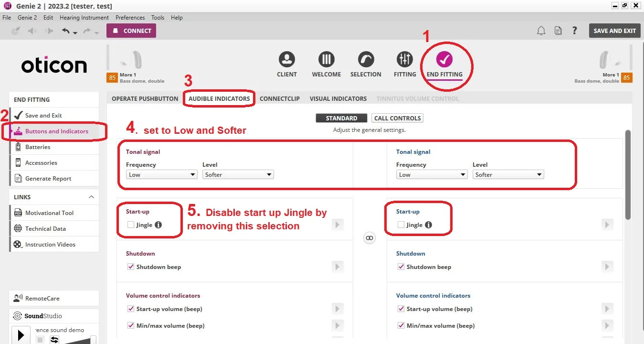Click the info icon next to right-side Jingle
This screenshot has width=644, height=344.
pyautogui.click(x=429, y=225)
